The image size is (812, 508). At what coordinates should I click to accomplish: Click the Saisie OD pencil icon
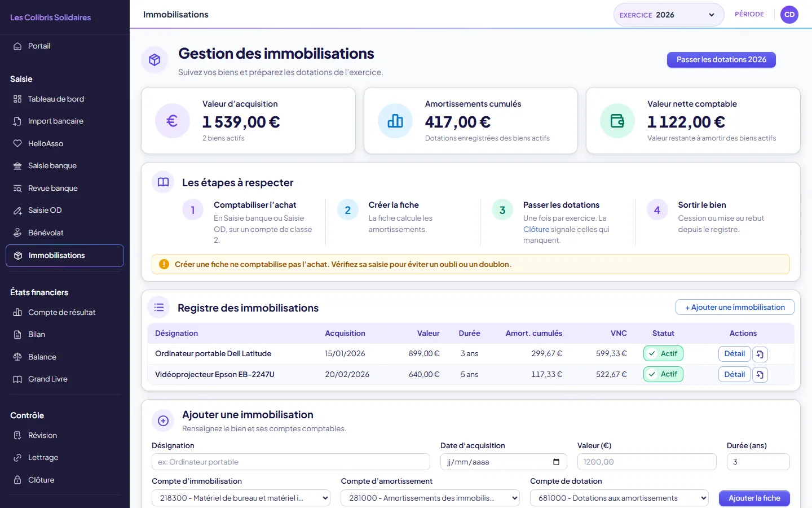coord(17,211)
